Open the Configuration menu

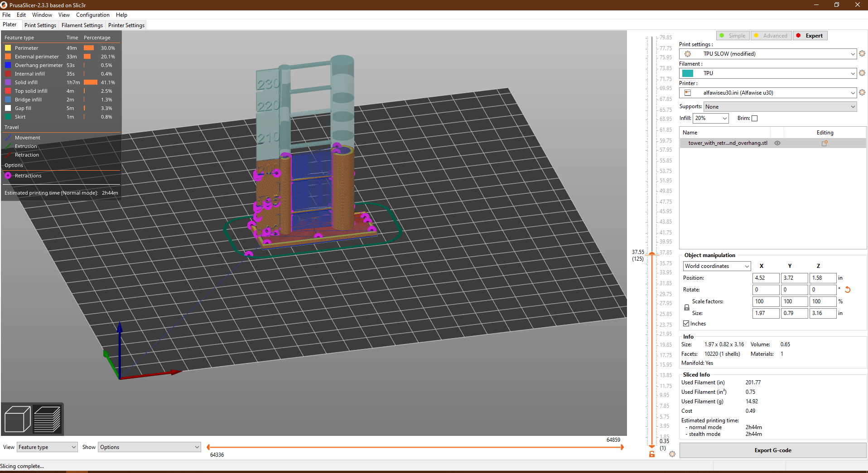(92, 14)
